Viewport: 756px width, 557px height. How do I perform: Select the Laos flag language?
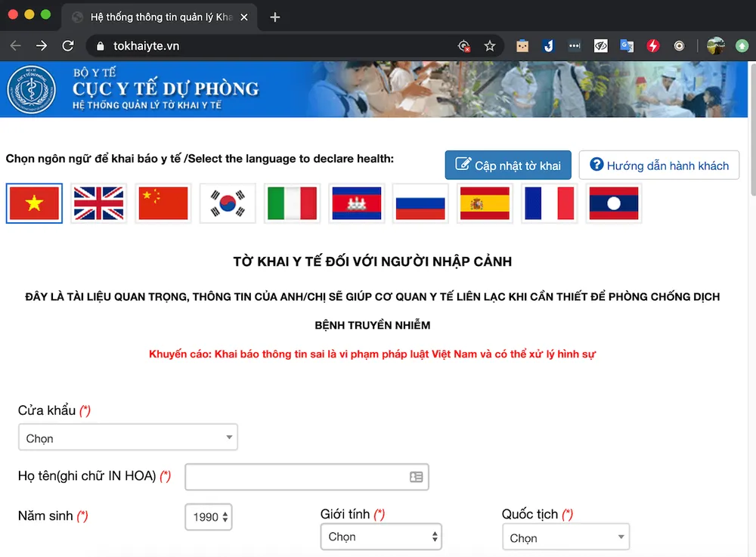pos(613,203)
